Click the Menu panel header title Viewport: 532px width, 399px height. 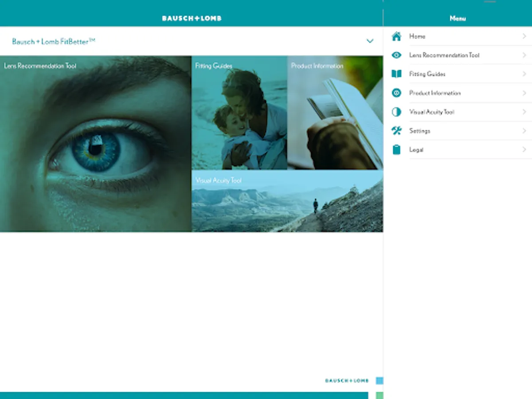click(458, 18)
